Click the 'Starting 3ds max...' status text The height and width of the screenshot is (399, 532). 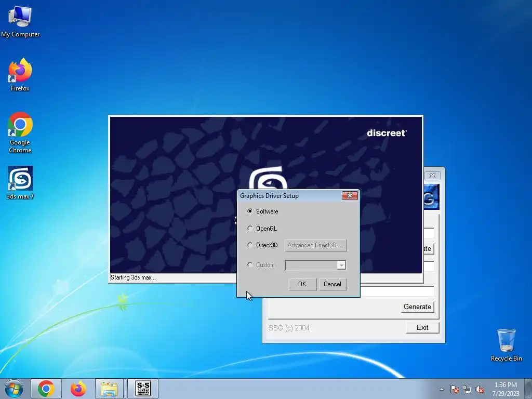pyautogui.click(x=133, y=277)
